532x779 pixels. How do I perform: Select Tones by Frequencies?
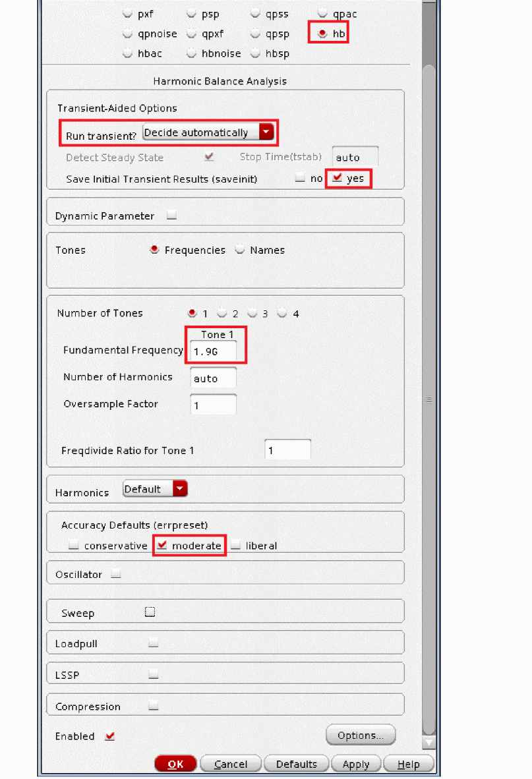(154, 249)
